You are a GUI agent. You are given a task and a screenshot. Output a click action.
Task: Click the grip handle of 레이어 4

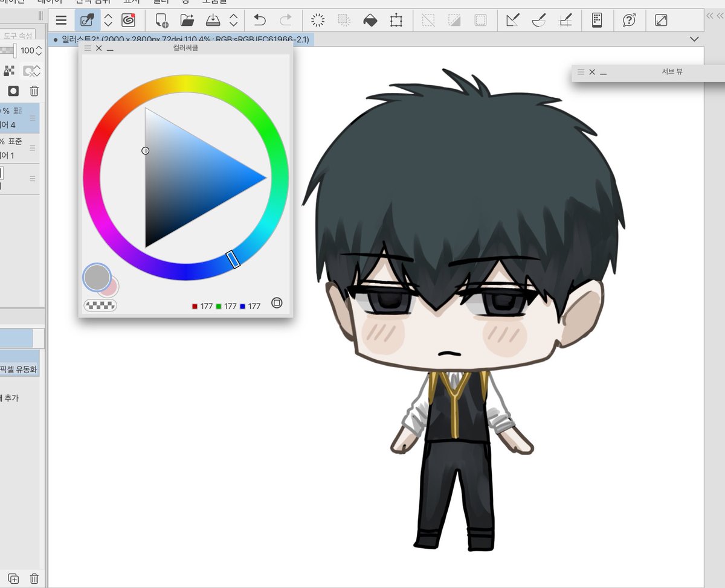click(x=33, y=118)
